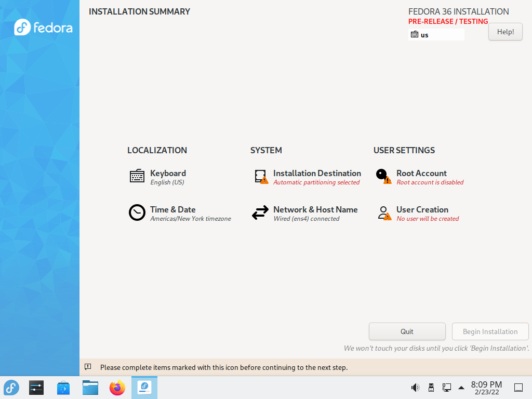
Task: Launch Firefox from the taskbar
Action: (x=117, y=388)
